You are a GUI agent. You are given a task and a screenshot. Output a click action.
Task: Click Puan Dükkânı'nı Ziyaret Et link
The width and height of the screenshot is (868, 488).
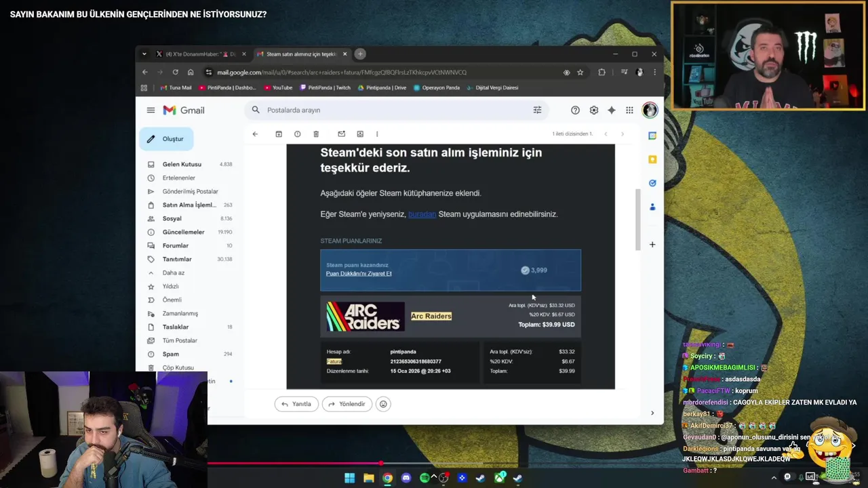point(359,274)
